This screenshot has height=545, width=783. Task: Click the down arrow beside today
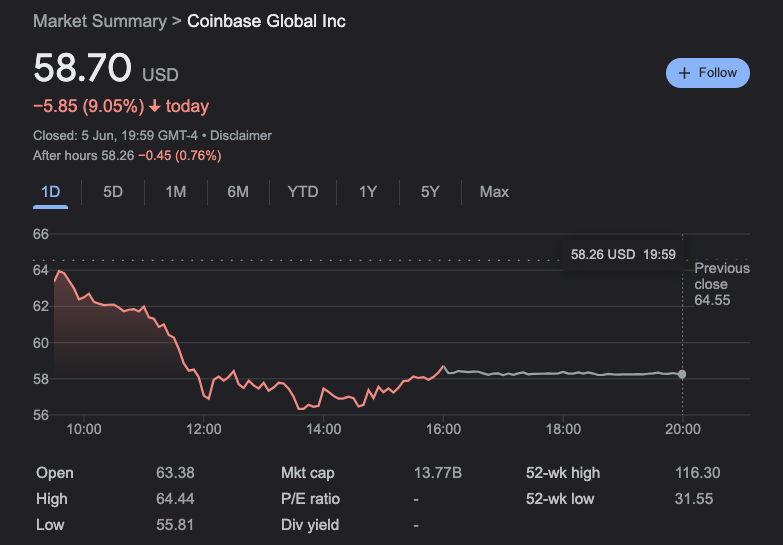tap(155, 106)
